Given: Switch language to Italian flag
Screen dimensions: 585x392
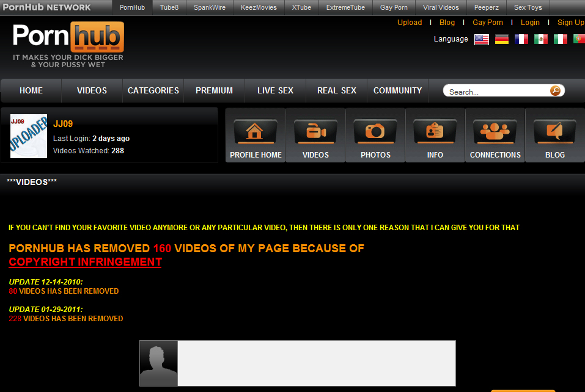Looking at the screenshot, I should (561, 39).
